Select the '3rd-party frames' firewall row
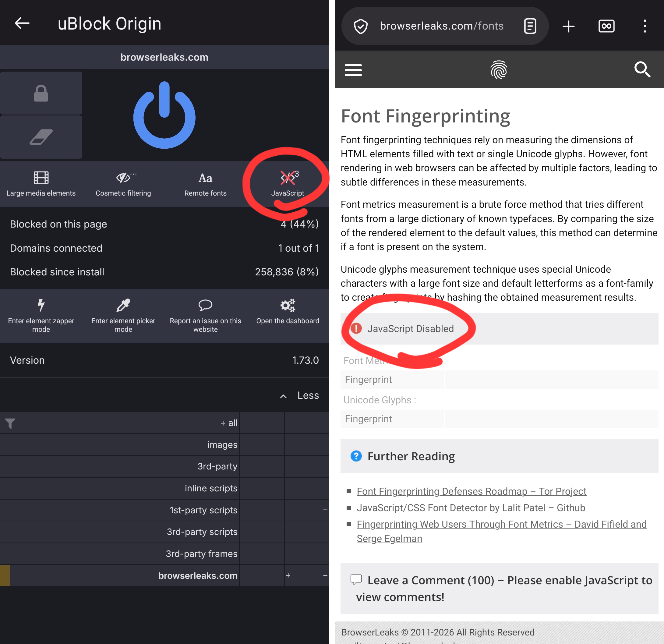The width and height of the screenshot is (664, 644). (164, 554)
